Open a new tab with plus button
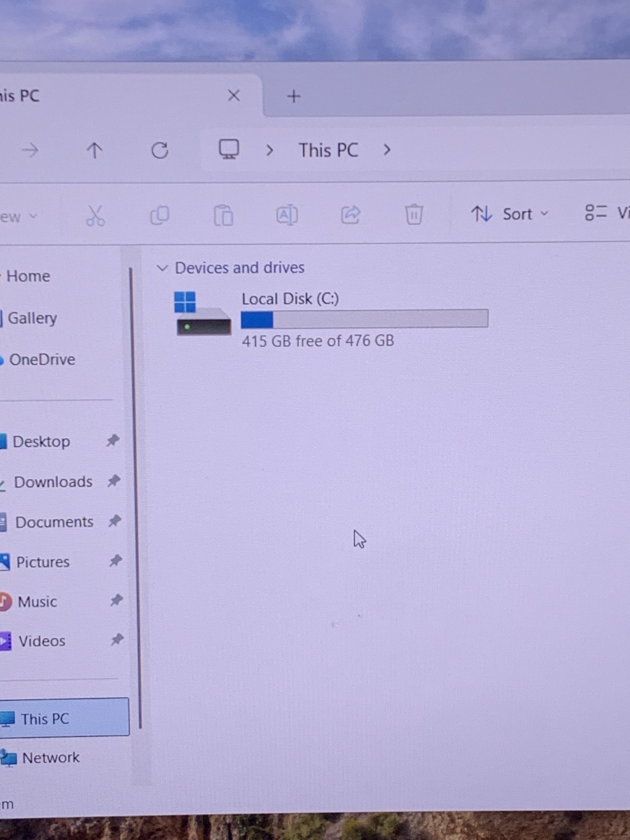 click(294, 96)
